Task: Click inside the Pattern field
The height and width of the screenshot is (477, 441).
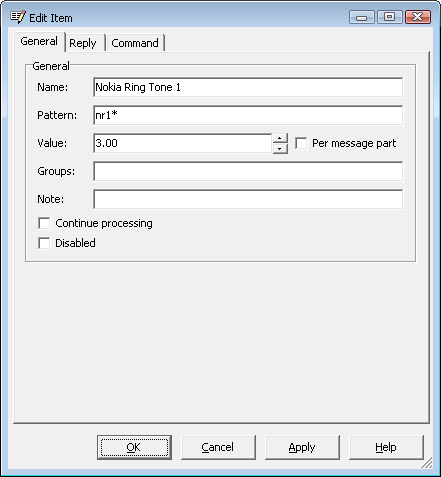Action: point(248,115)
